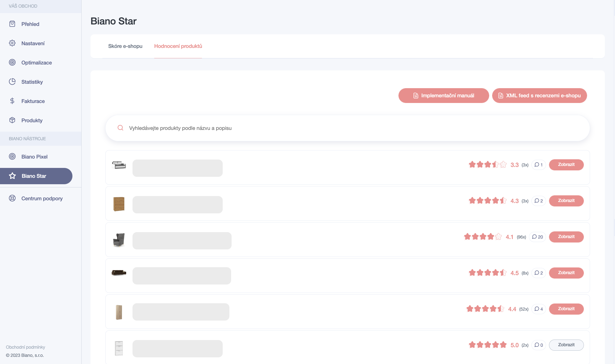Viewport: 615px width, 364px height.
Task: Click star rating of 5.0 product
Action: 488,345
